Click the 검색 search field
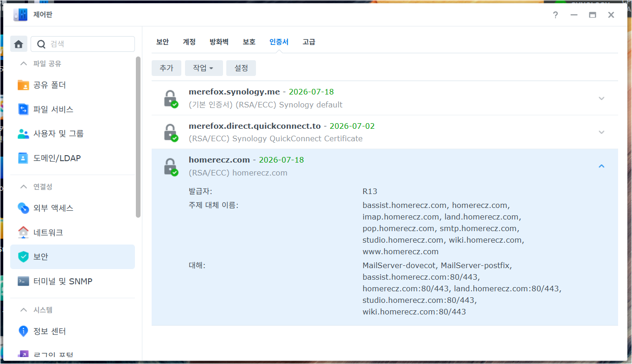Screen dimensions: 632x364 83,43
